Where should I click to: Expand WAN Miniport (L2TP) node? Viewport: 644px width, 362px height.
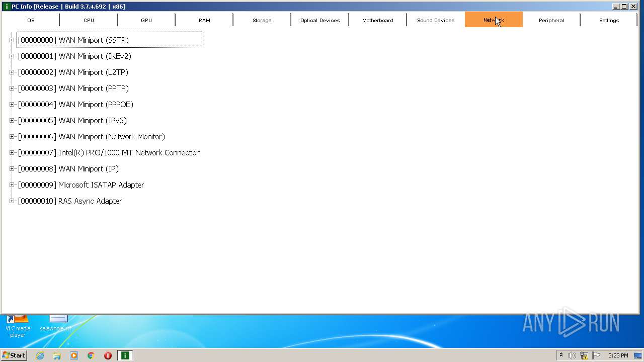12,72
